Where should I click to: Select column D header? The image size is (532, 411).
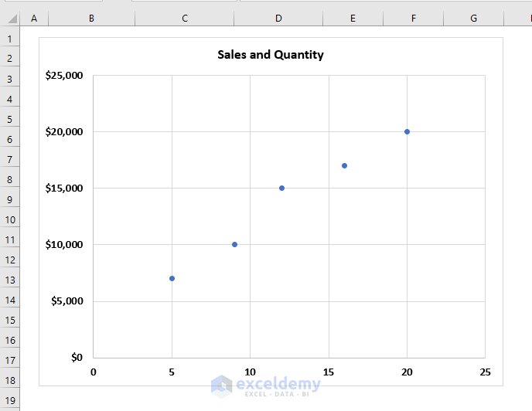pyautogui.click(x=278, y=19)
